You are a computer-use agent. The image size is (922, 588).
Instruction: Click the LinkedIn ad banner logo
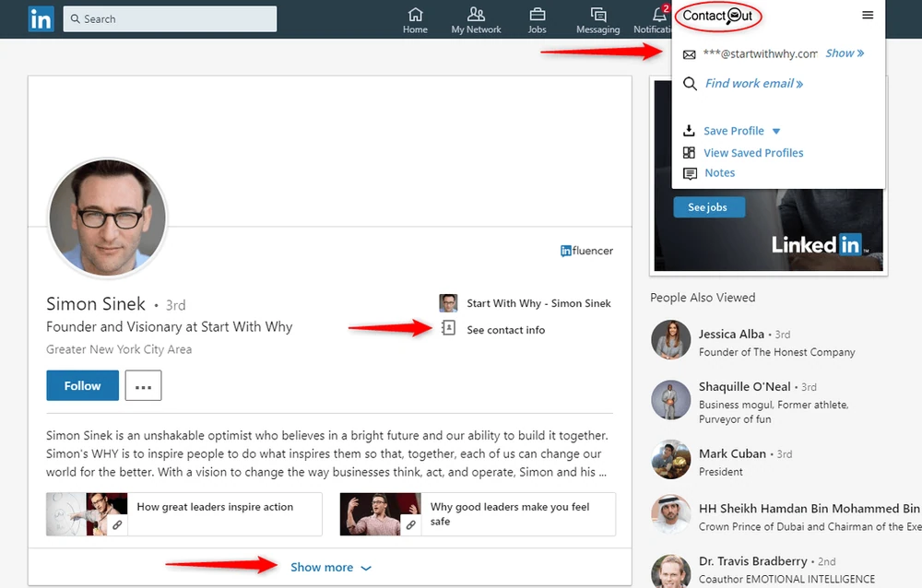[x=819, y=244]
